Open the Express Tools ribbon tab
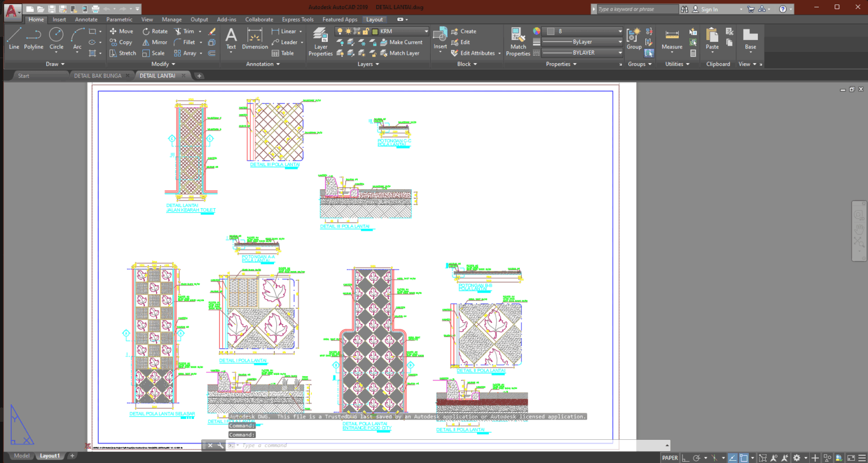The height and width of the screenshot is (463, 868). (298, 19)
